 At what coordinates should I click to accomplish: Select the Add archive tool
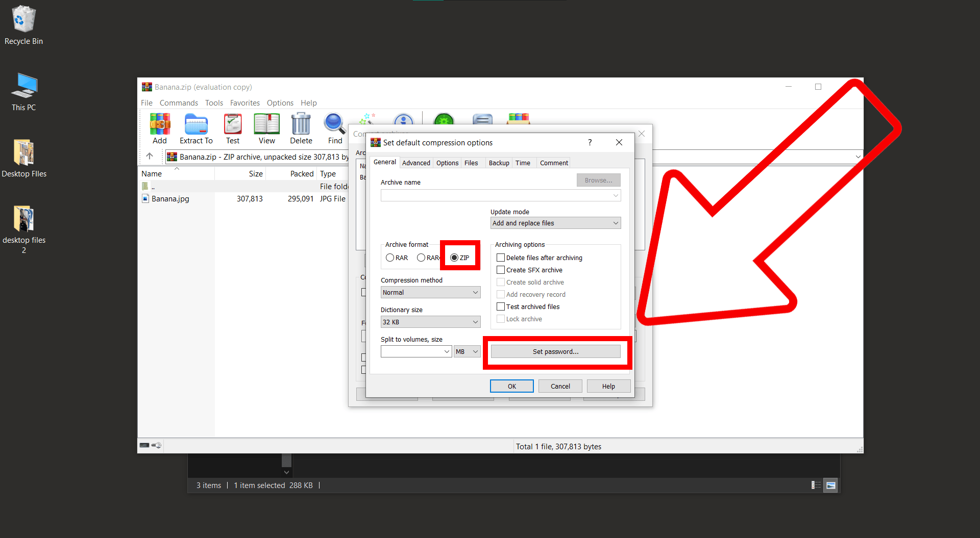pyautogui.click(x=159, y=127)
